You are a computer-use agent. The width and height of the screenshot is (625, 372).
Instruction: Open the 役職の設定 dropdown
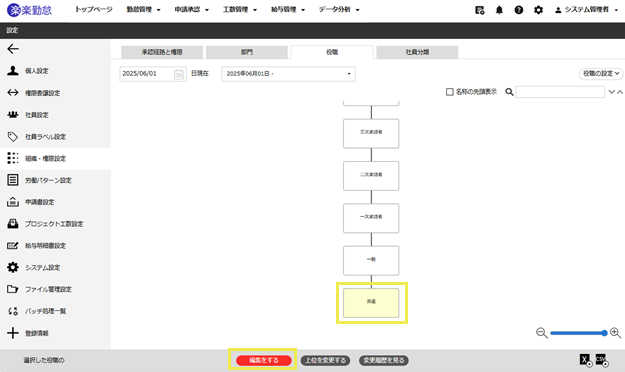point(601,73)
